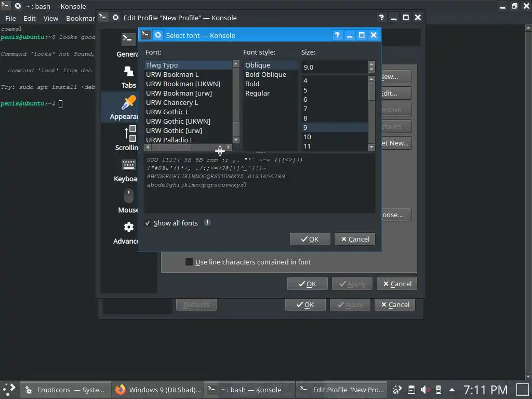Increase font size with up spinner arrow
532x399 pixels.
coord(371,64)
